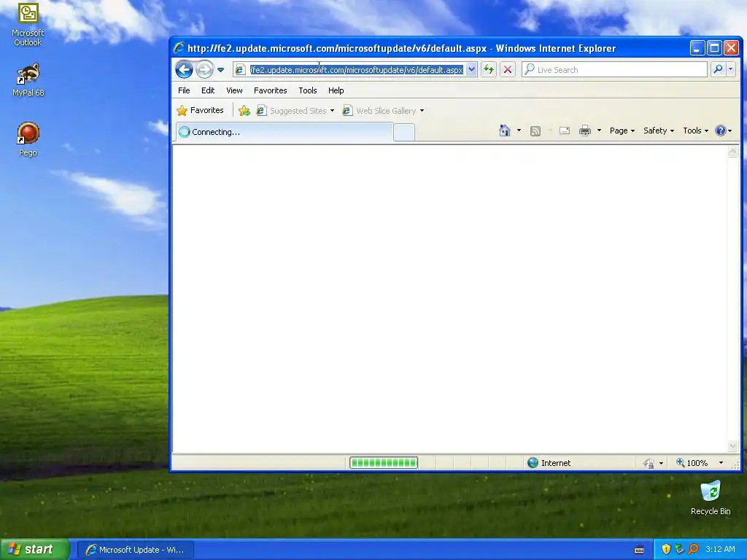This screenshot has width=747, height=560.
Task: Click the Search magnifier button
Action: [x=718, y=69]
